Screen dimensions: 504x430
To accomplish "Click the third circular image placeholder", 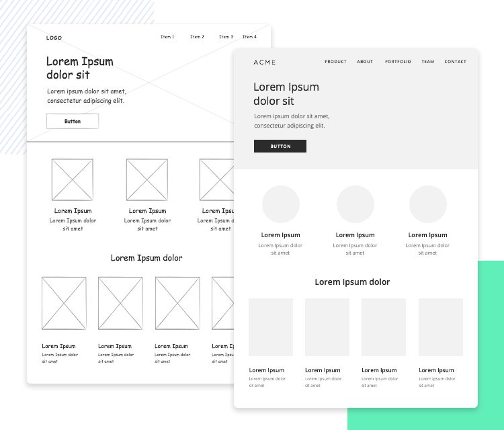I will click(428, 204).
